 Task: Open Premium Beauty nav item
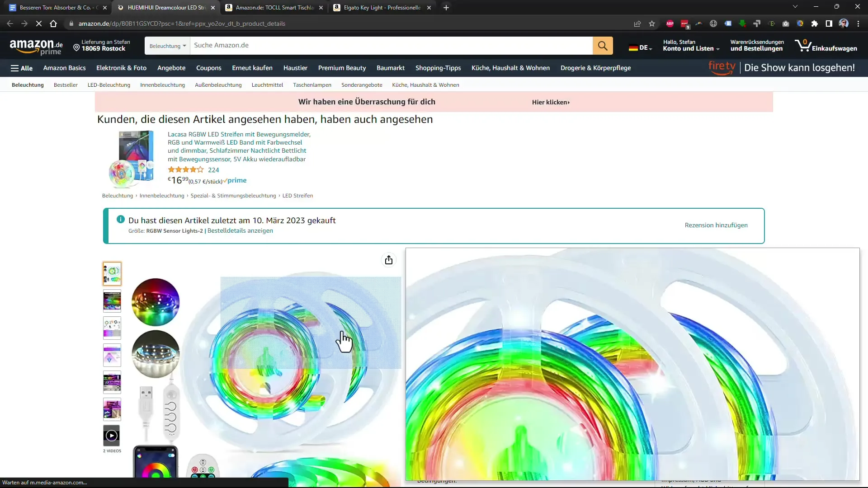[342, 68]
